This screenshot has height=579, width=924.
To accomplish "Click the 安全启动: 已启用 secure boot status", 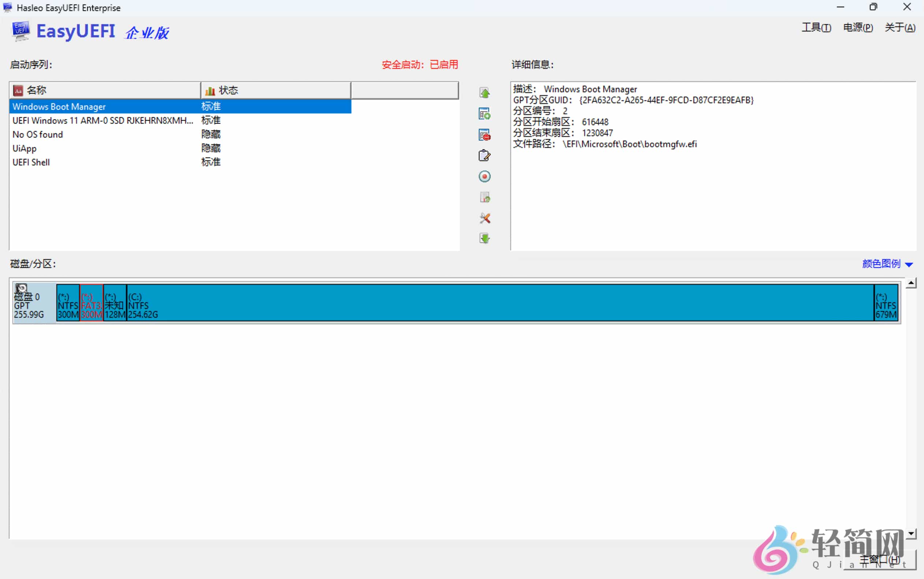I will pyautogui.click(x=420, y=65).
